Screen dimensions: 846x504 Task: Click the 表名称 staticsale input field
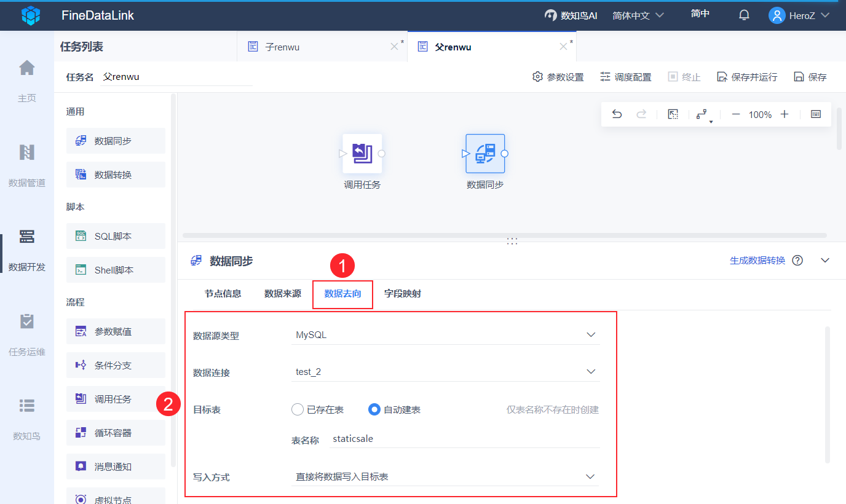coord(464,439)
